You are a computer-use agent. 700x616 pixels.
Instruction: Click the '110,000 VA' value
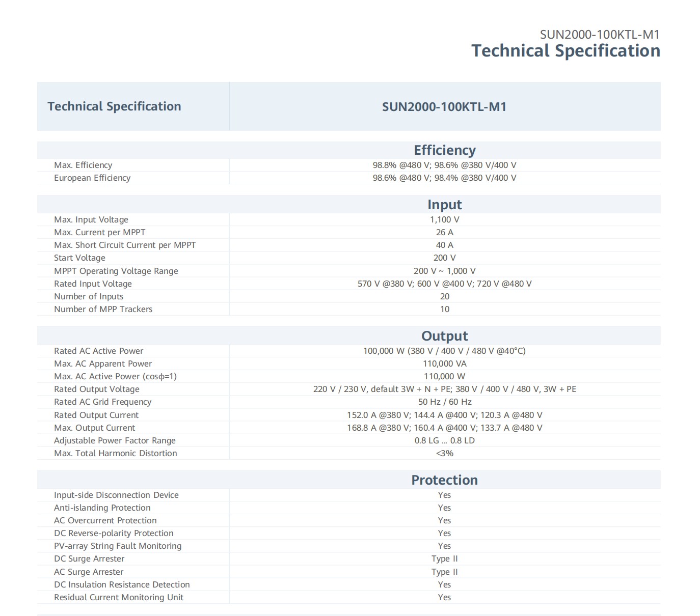coord(445,363)
